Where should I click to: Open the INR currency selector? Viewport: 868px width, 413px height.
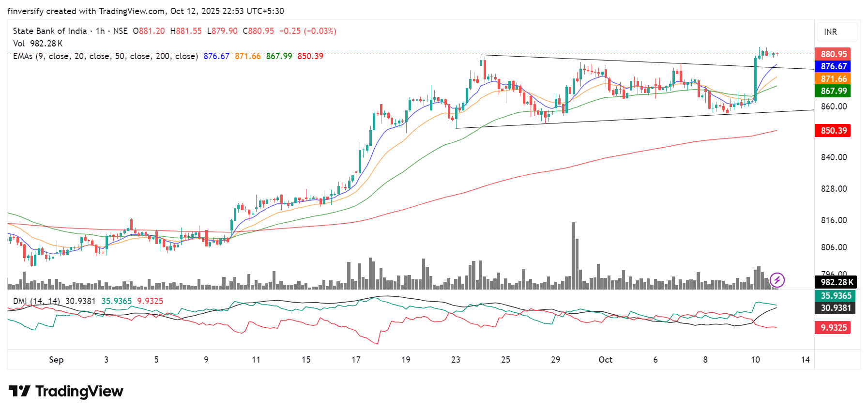(837, 32)
